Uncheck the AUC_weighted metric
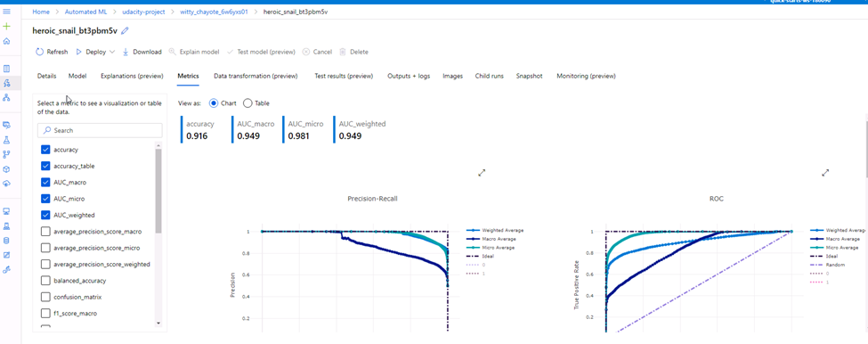The image size is (868, 344). point(45,215)
